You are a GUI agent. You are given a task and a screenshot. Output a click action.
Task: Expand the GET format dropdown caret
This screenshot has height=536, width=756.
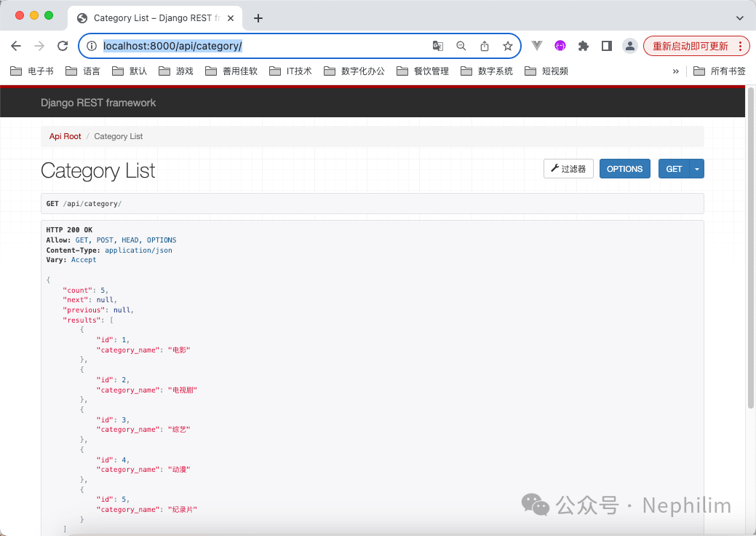(697, 169)
